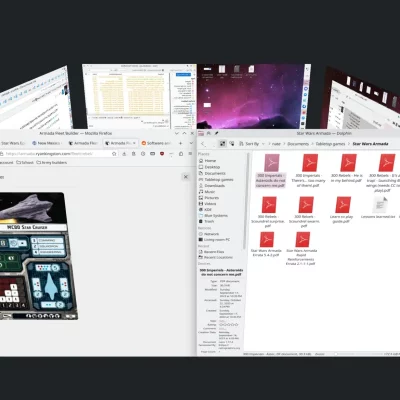Select the Rapid Reinforcements Errata PDF
This screenshot has width=400, height=400.
coord(301,249)
